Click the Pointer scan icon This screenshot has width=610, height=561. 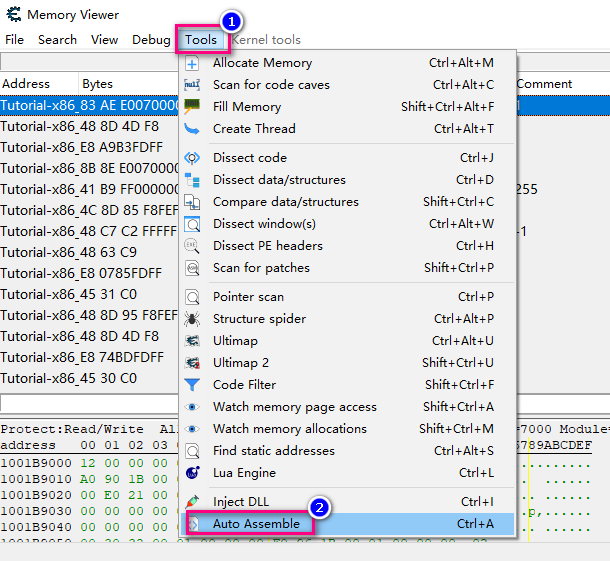pyautogui.click(x=192, y=297)
